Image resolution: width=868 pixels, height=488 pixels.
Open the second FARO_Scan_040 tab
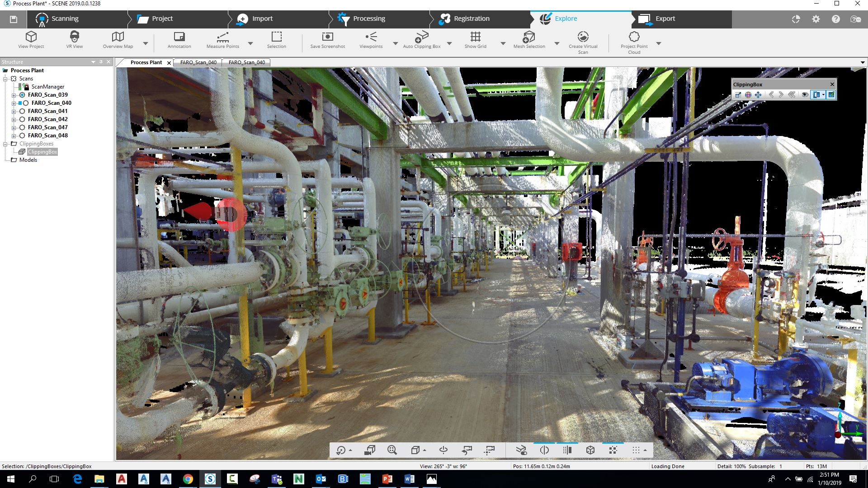(246, 62)
